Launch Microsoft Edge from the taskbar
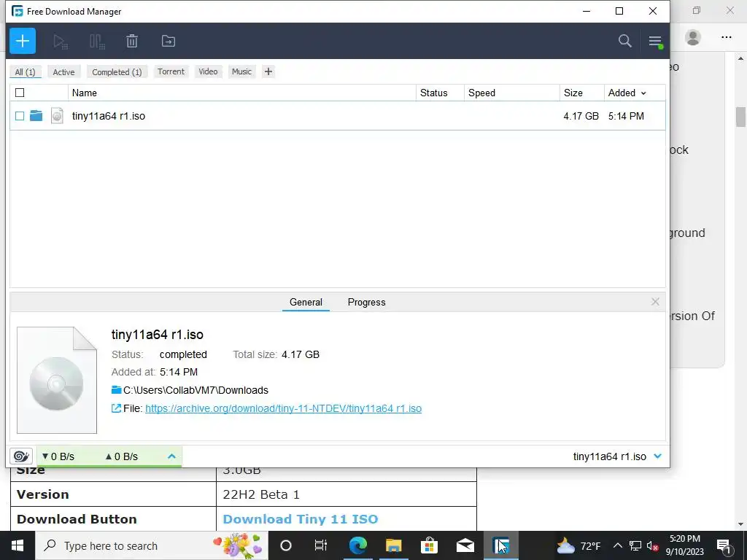This screenshot has width=747, height=560. [357, 545]
